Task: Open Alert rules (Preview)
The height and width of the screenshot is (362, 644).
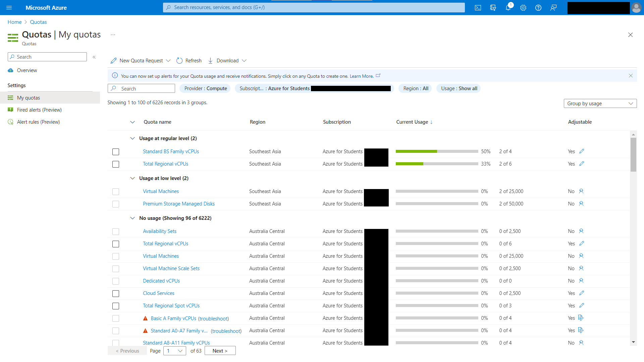Action: point(38,122)
